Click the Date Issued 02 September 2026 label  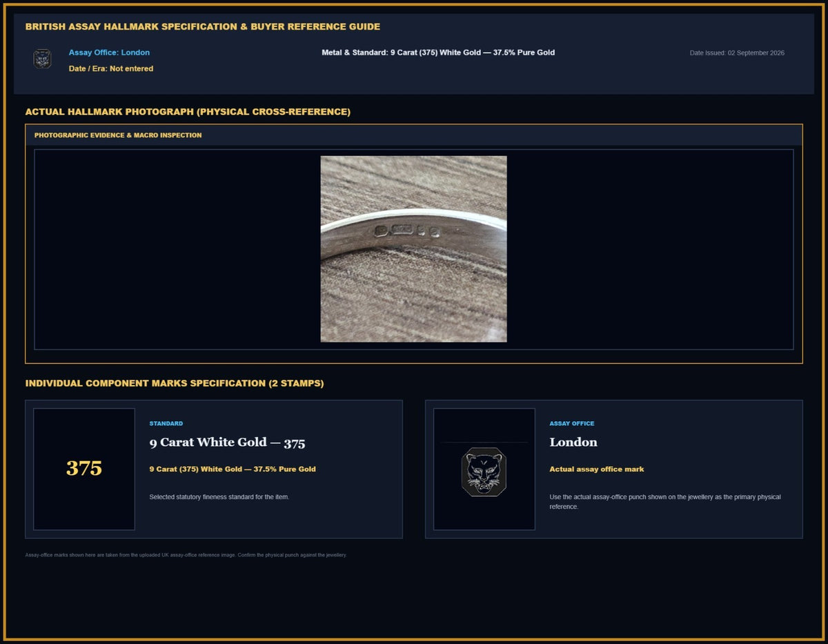click(x=737, y=53)
